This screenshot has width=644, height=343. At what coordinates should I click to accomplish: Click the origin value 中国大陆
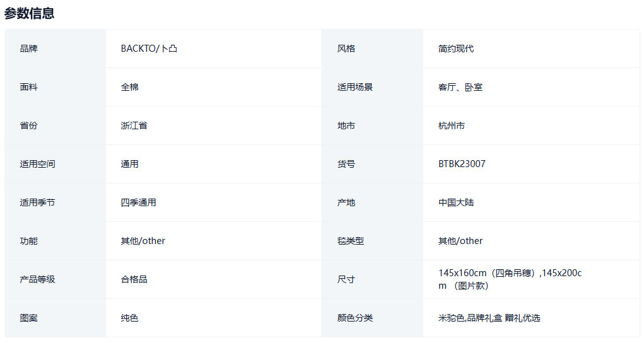point(456,202)
